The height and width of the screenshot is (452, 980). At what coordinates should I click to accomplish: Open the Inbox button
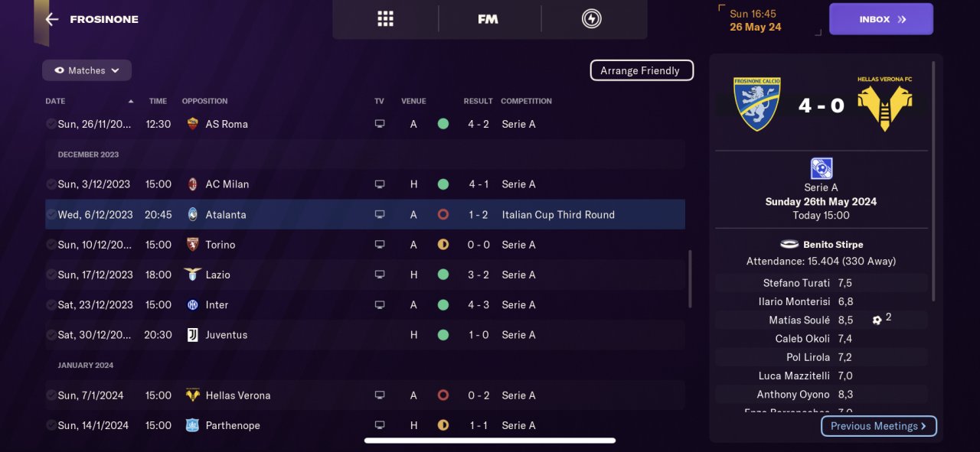click(x=880, y=19)
